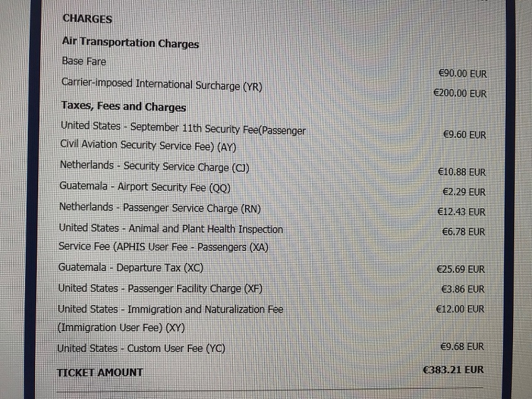Click the €10.88 EUR amount

point(462,172)
